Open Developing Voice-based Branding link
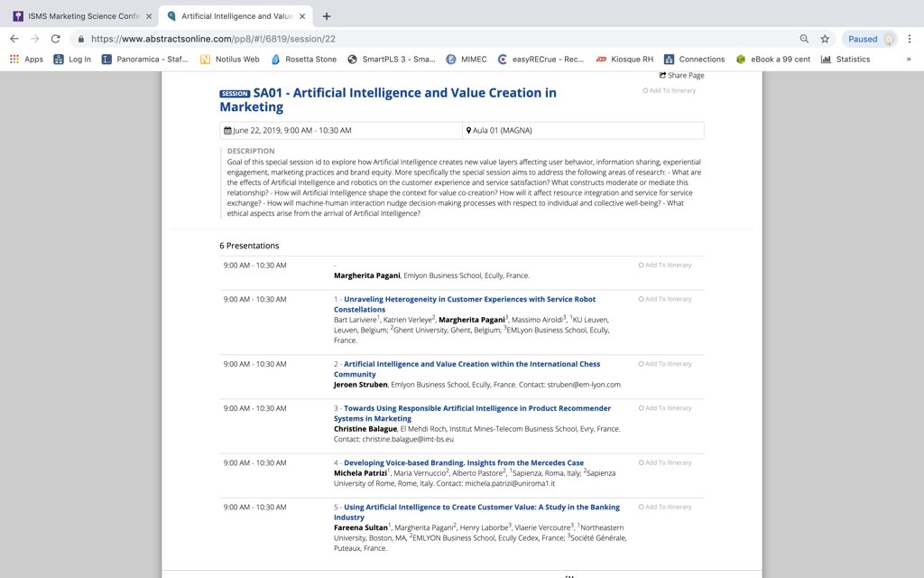This screenshot has height=578, width=924. tap(464, 463)
